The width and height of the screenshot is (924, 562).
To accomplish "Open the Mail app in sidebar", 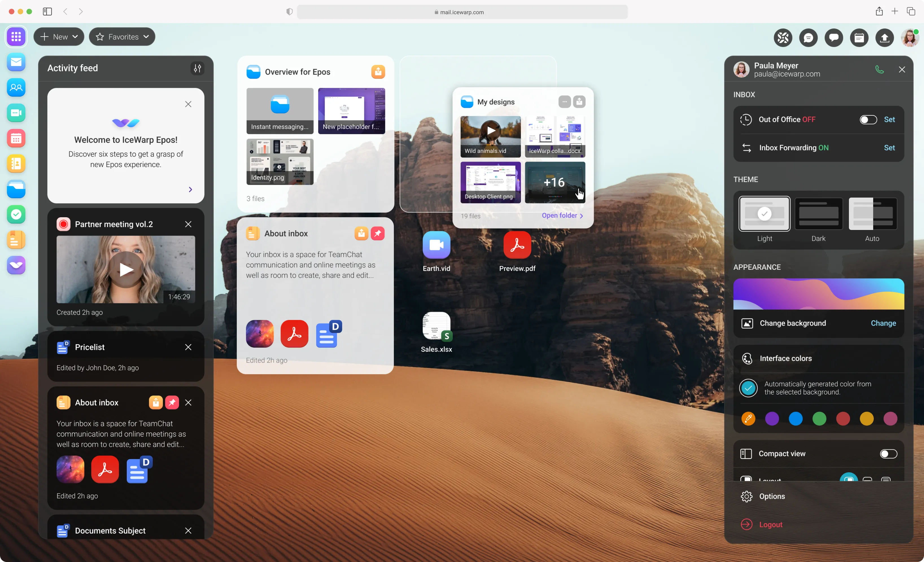I will 16,62.
